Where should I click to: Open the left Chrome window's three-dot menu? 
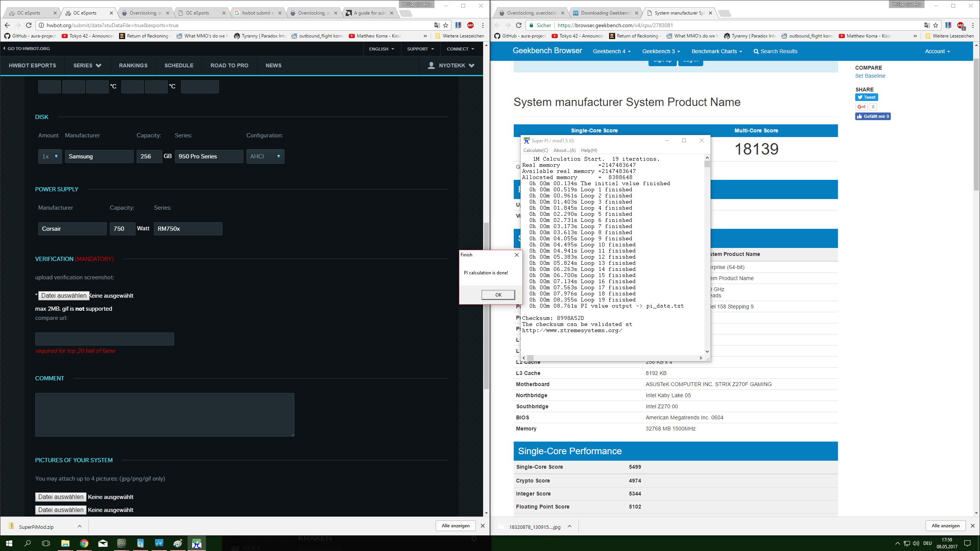tap(483, 25)
